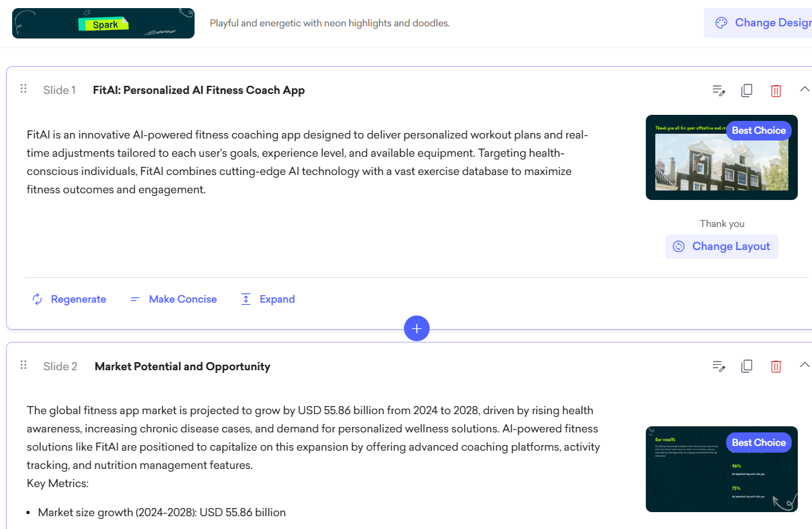The width and height of the screenshot is (812, 529).
Task: Click the Slide 2 layout thumbnail preview
Action: pos(721,469)
